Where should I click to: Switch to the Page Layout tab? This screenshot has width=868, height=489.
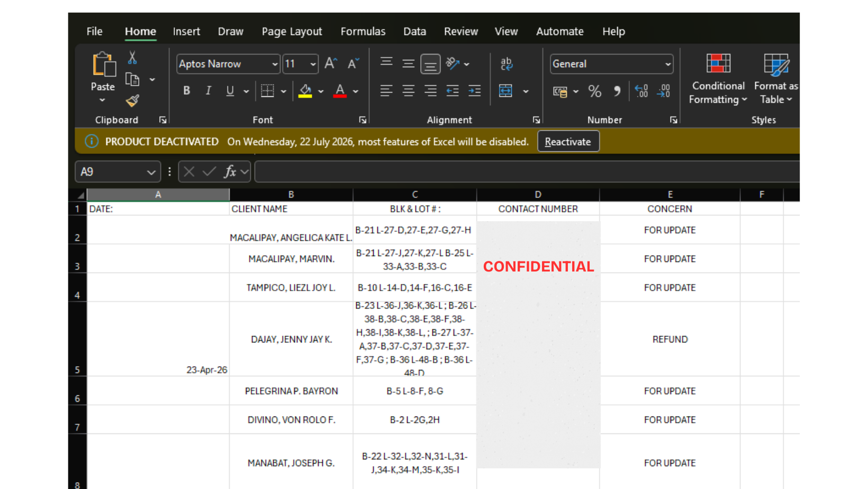(x=292, y=32)
